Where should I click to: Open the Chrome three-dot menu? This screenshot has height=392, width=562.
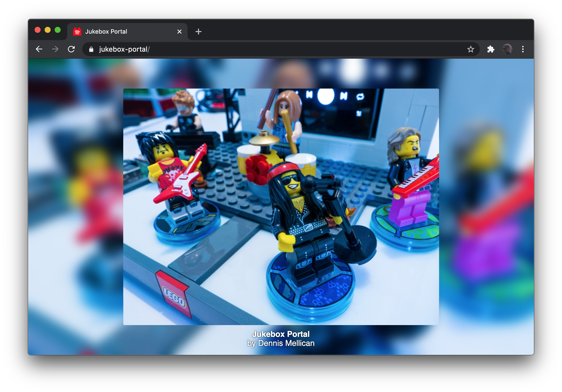(x=523, y=49)
